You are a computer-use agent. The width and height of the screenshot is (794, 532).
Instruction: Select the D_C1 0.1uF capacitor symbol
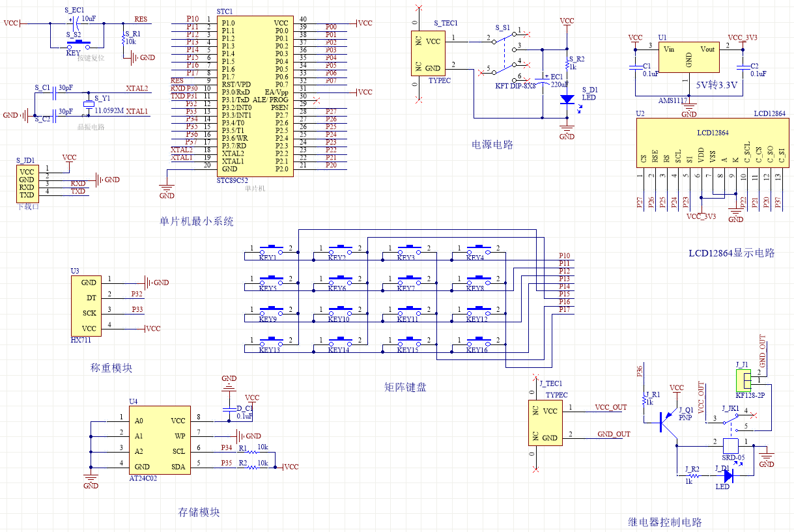coord(229,409)
